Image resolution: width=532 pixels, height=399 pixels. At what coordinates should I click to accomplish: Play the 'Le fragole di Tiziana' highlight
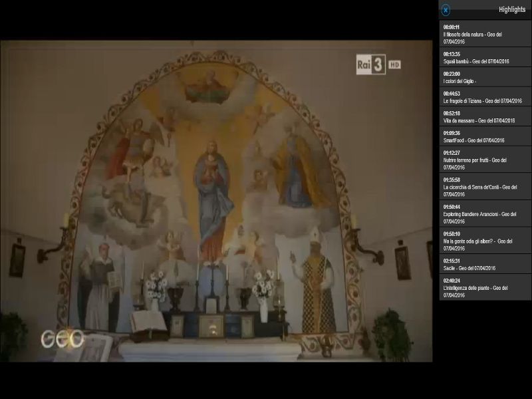tap(485, 96)
